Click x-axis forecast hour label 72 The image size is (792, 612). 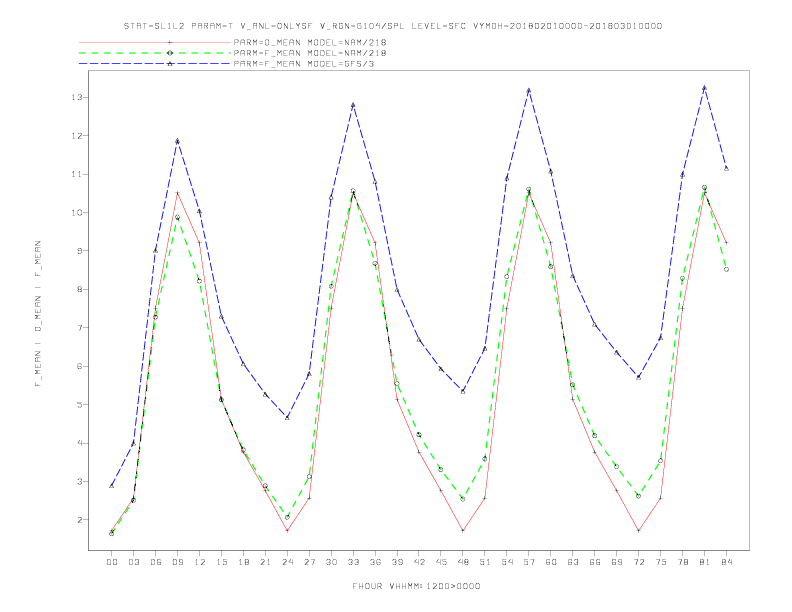638,562
